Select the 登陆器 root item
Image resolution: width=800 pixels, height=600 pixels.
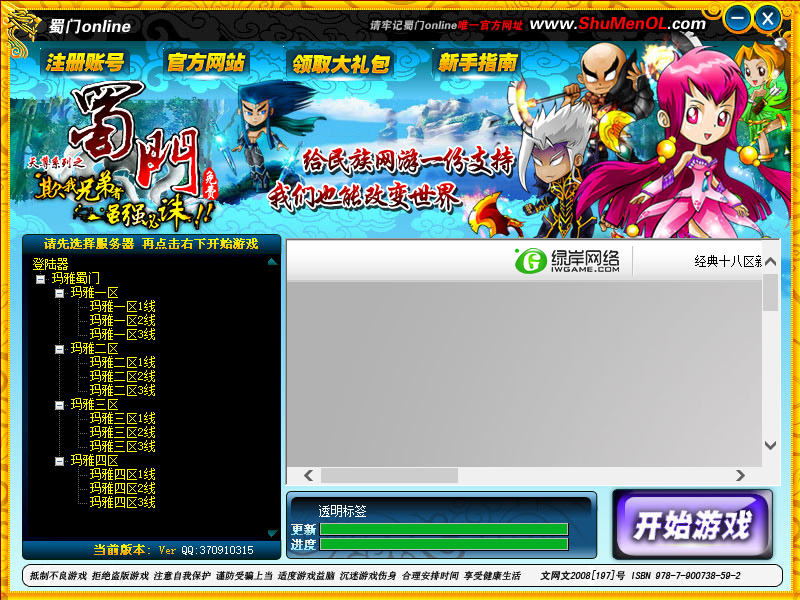(x=51, y=264)
